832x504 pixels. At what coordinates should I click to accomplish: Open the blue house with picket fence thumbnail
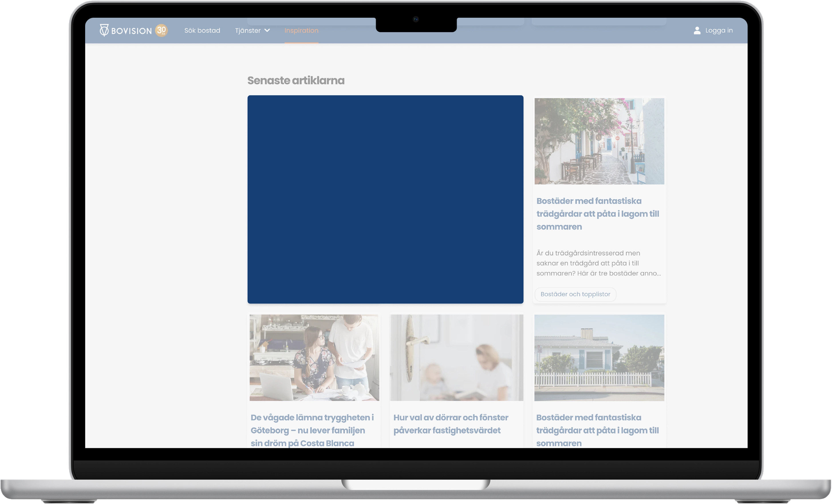[x=599, y=358]
